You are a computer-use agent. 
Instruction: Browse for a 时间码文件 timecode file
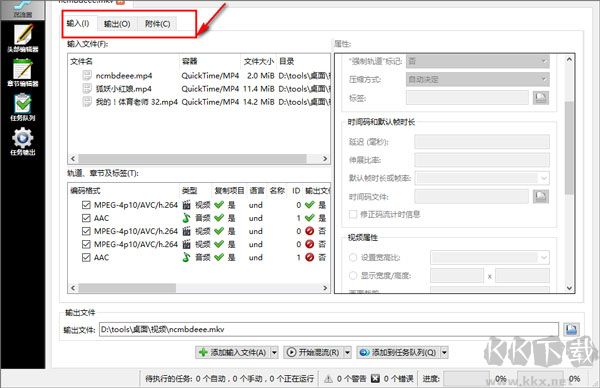click(x=541, y=196)
